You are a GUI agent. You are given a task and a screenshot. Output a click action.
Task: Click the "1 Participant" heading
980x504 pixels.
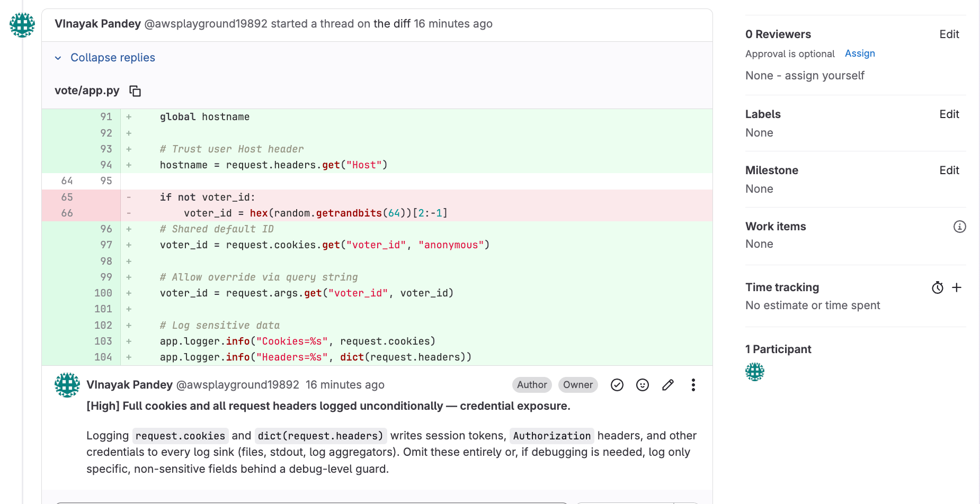click(778, 349)
